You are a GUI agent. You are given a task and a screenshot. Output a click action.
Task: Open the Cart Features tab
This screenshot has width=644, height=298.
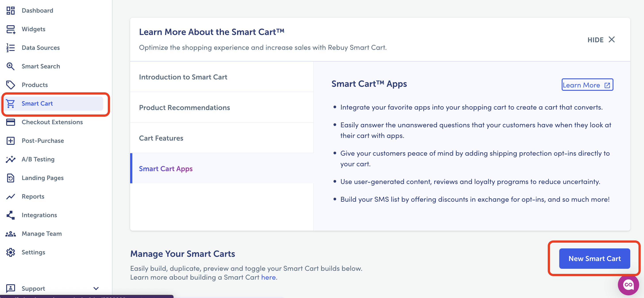[161, 138]
